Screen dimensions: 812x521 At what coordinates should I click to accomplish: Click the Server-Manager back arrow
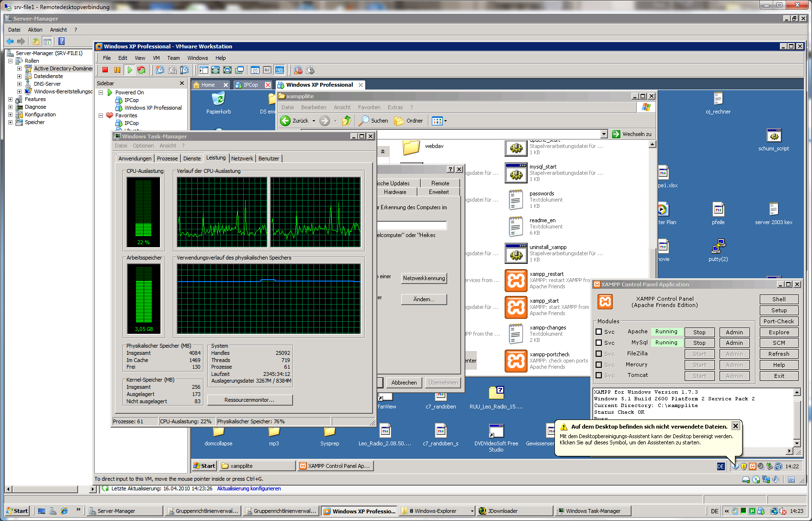(10, 41)
